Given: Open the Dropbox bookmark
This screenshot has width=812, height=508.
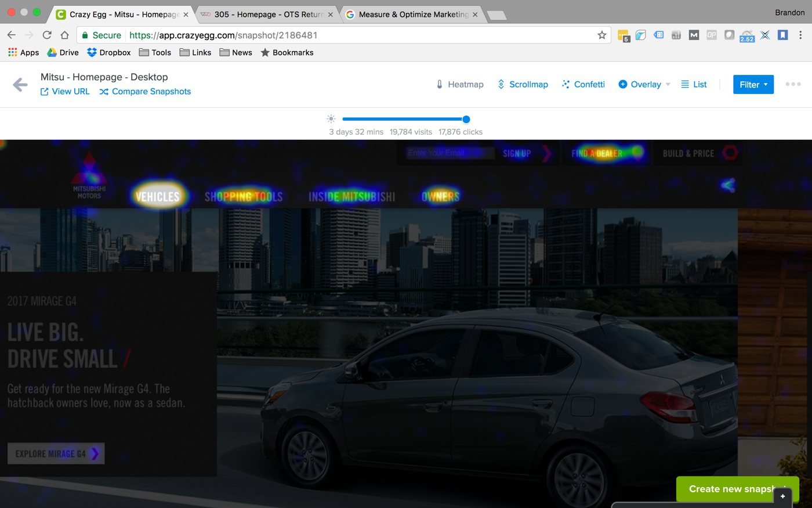Looking at the screenshot, I should (x=109, y=52).
